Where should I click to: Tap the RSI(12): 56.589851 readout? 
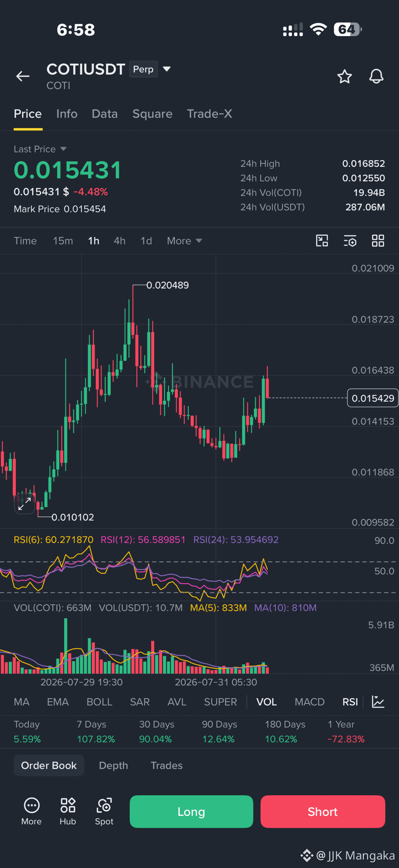tap(143, 540)
